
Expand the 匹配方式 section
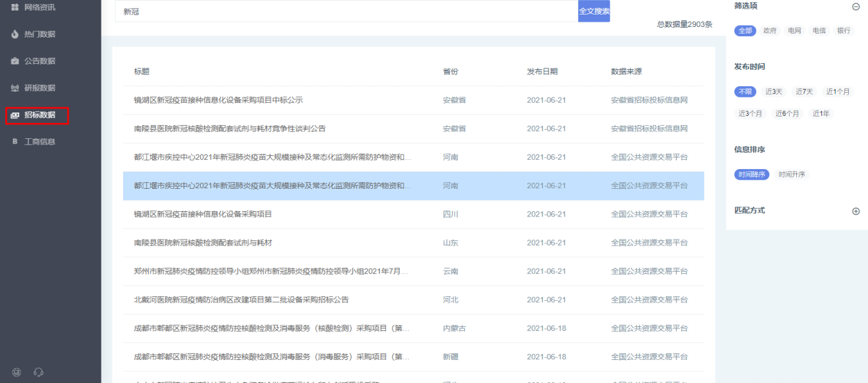855,211
